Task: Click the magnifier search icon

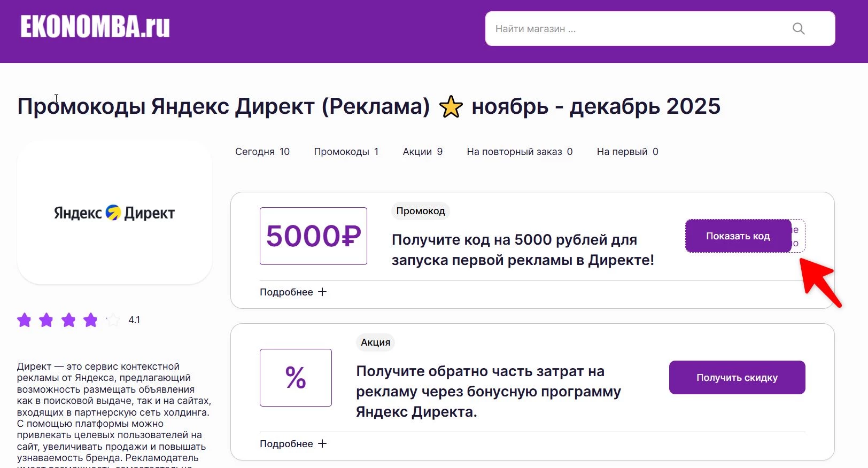Action: coord(799,29)
